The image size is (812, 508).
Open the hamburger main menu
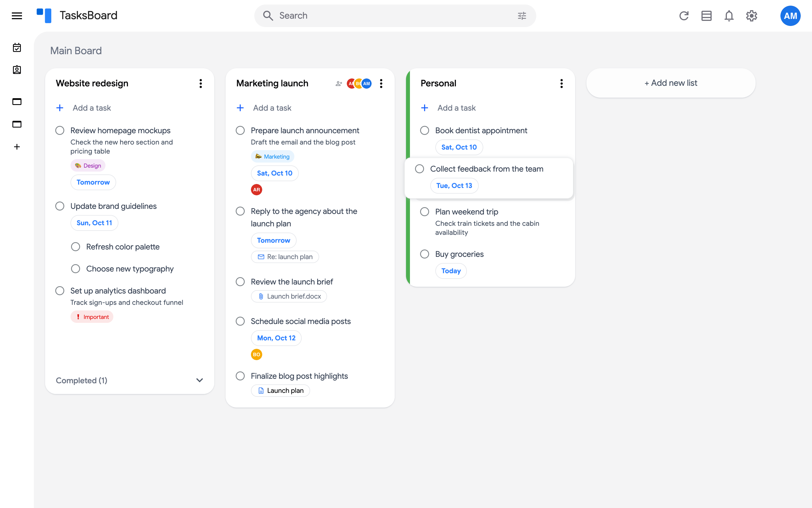17,16
